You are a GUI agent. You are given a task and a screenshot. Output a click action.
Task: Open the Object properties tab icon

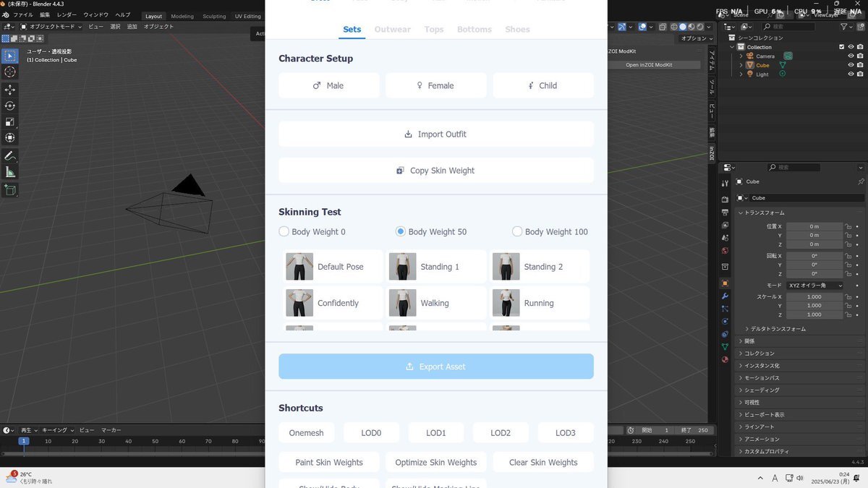point(725,283)
